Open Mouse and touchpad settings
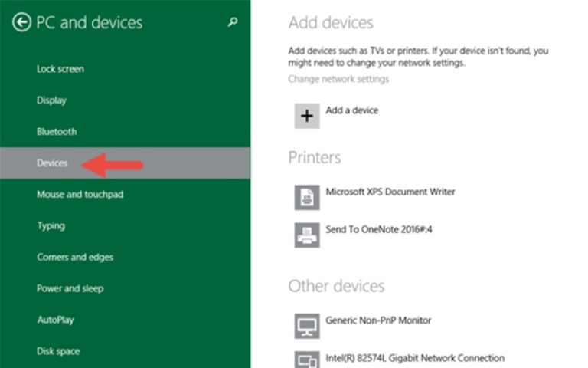Image resolution: width=588 pixels, height=368 pixels. pyautogui.click(x=80, y=195)
